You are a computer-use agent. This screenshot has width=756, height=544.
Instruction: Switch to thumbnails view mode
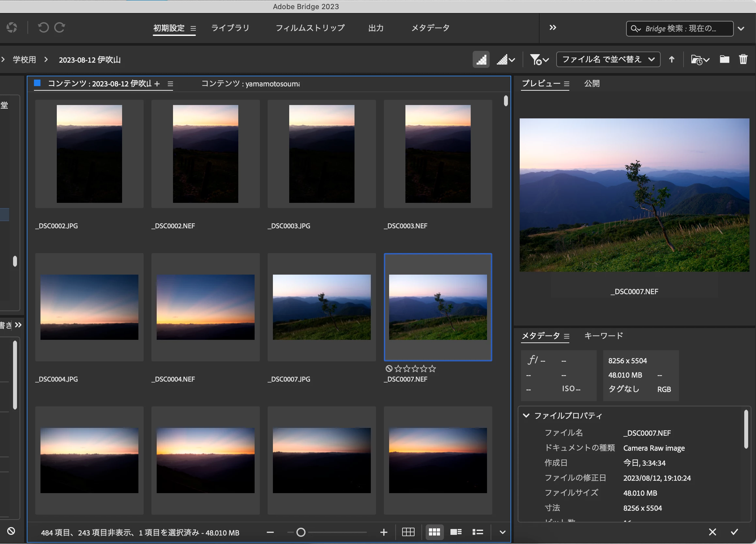[x=434, y=532]
